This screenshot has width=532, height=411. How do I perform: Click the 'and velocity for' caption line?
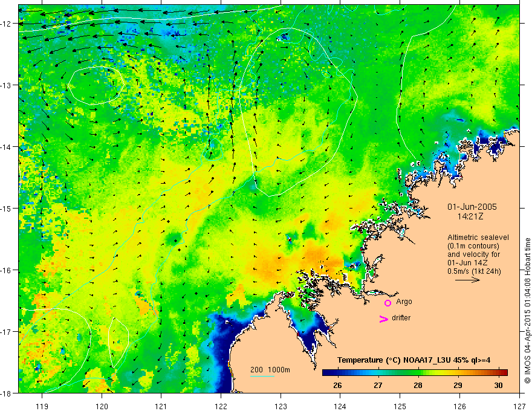(473, 254)
